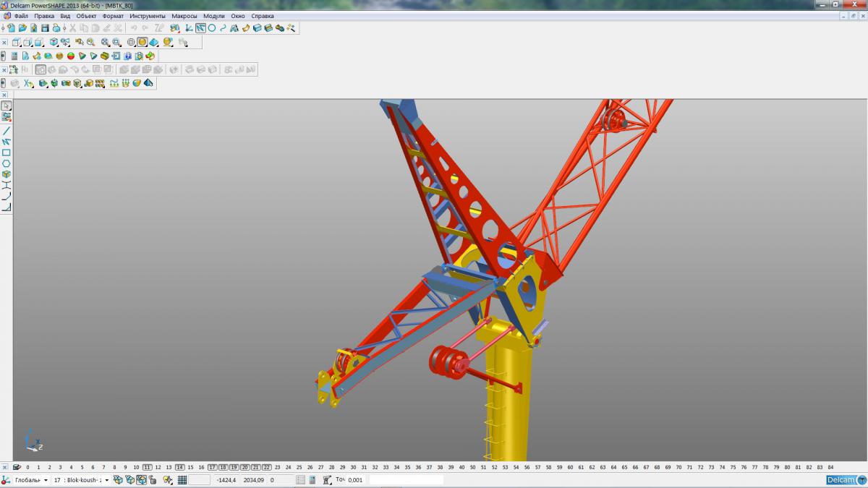
Task: Select the circle/arc tool in top toolbar
Action: 212,27
